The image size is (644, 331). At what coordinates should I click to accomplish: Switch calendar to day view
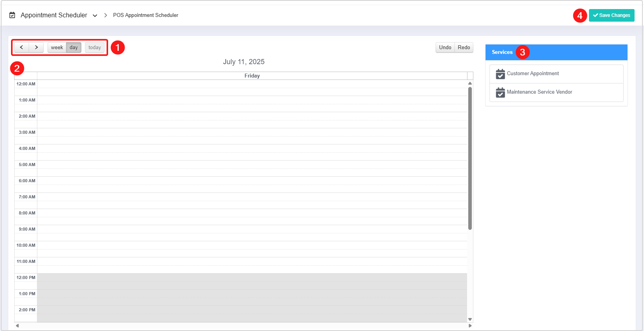point(74,48)
